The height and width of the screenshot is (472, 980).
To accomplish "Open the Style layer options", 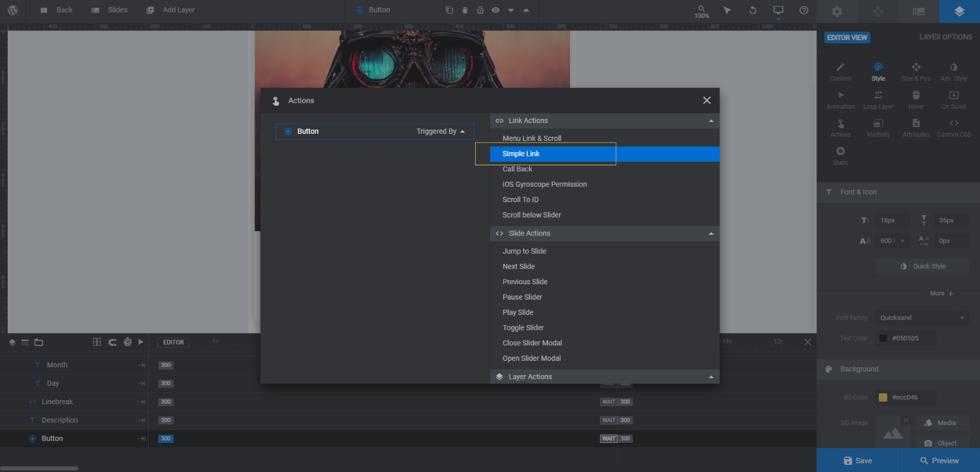I will coord(878,72).
